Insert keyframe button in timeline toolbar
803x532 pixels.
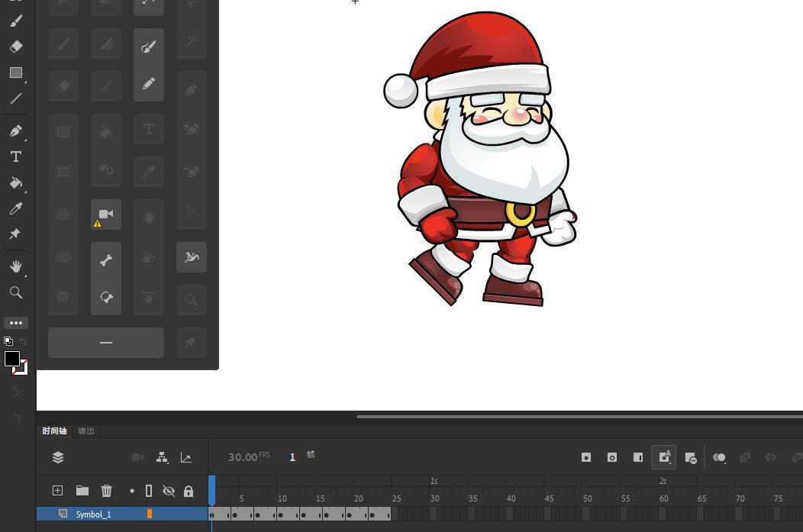tap(586, 457)
